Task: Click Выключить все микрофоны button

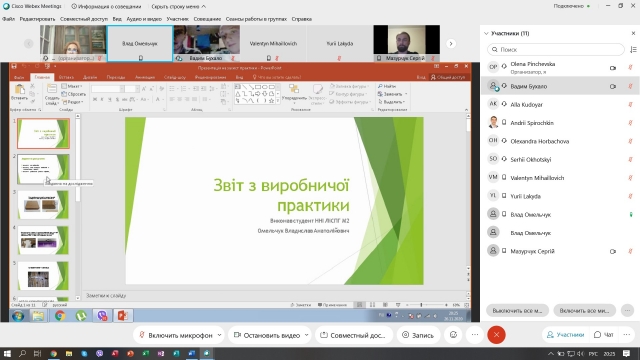Action: coord(517,311)
